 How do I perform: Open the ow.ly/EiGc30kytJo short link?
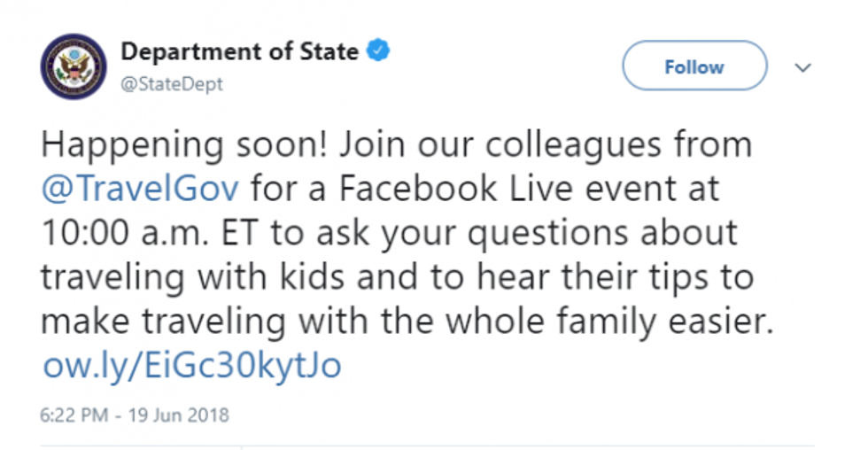[190, 365]
